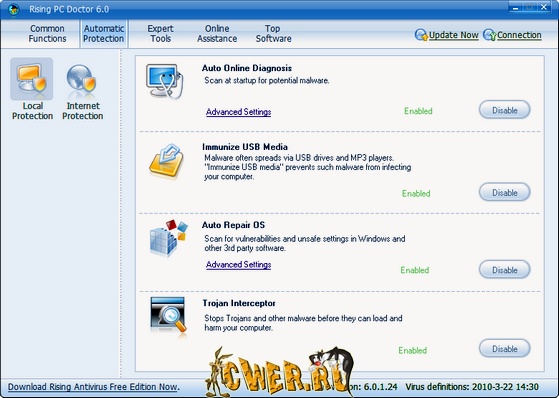Open the Top Software tab
The height and width of the screenshot is (398, 559).
[273, 34]
